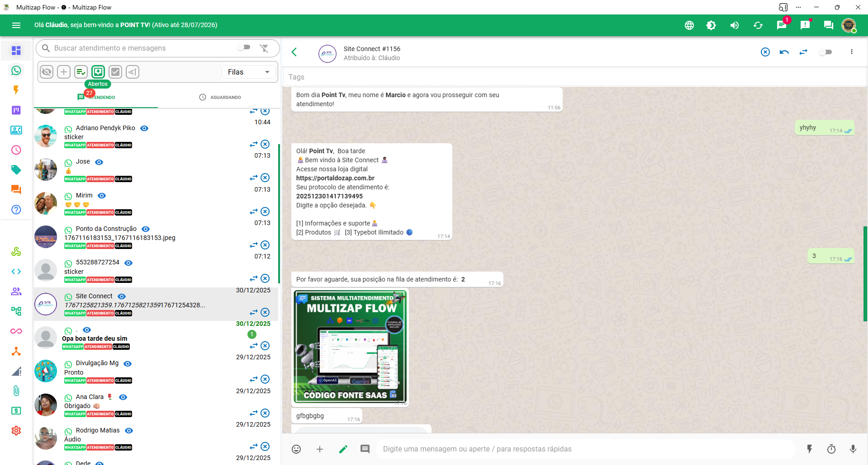This screenshot has width=868, height=465.
Task: Open the infinity integrations sidebar icon
Action: 16,331
